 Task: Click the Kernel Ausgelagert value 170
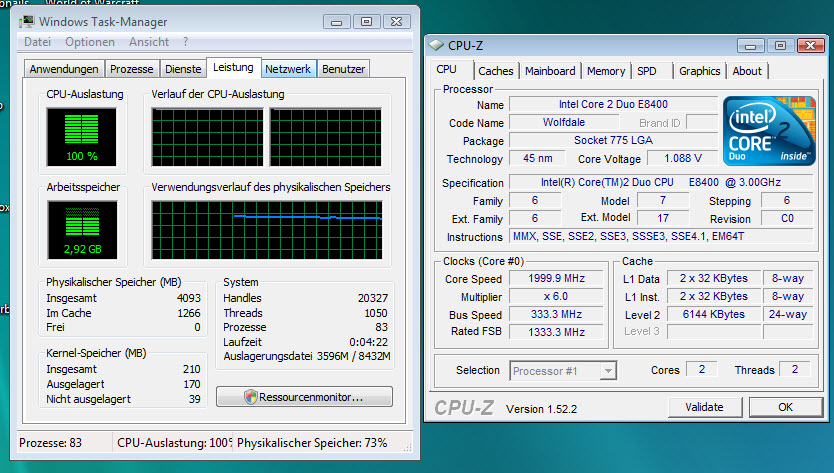pos(192,384)
